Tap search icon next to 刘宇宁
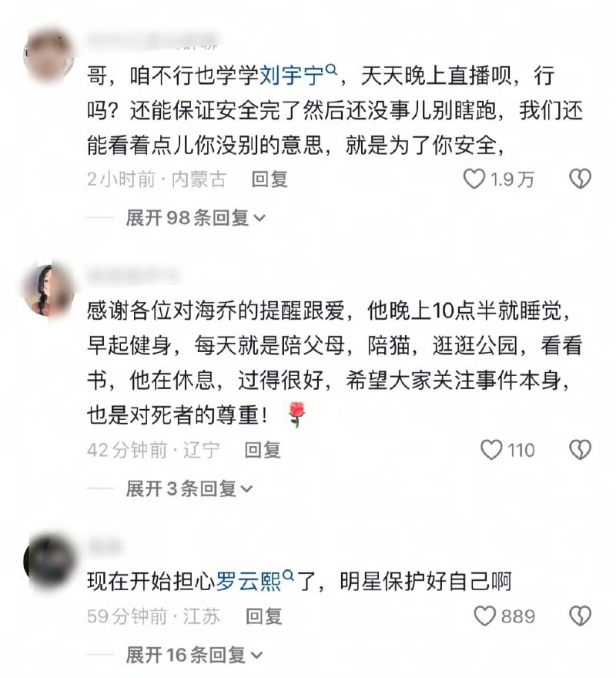 click(x=330, y=69)
